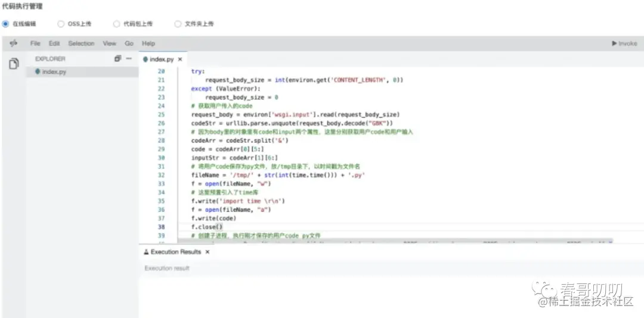This screenshot has height=318, width=644.
Task: Click the Execution result output text
Action: click(167, 269)
